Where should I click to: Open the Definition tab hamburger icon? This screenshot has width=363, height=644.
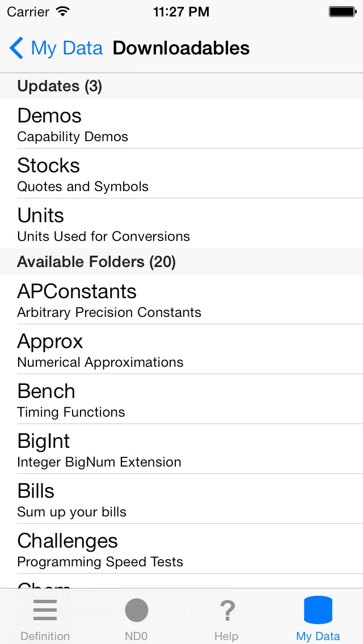pos(45,611)
